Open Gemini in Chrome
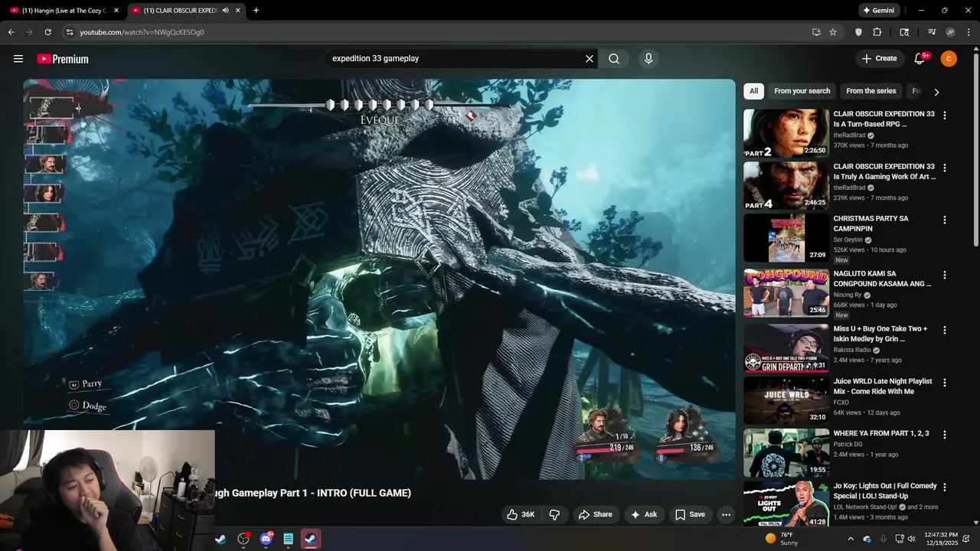This screenshot has height=551, width=980. click(878, 11)
